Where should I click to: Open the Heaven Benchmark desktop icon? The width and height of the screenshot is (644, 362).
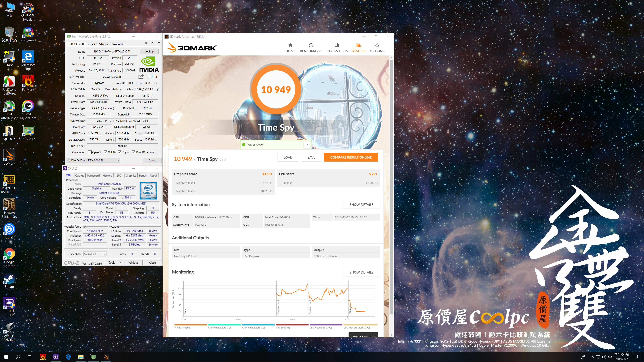point(9,208)
